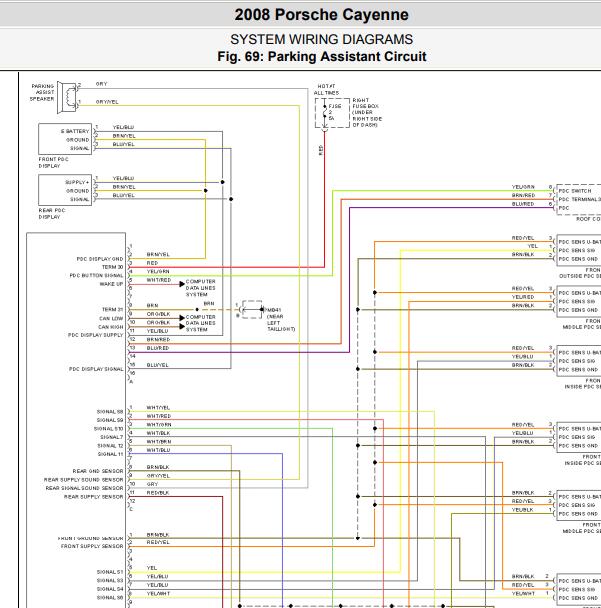This screenshot has height=608, width=601.
Task: Click the 'PDC BUTTON SIGNAL' pin label
Action: pyautogui.click(x=96, y=276)
